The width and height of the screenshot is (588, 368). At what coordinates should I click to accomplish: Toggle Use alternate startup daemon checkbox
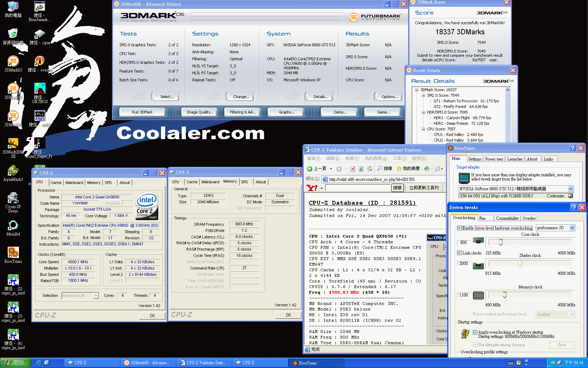click(x=475, y=345)
